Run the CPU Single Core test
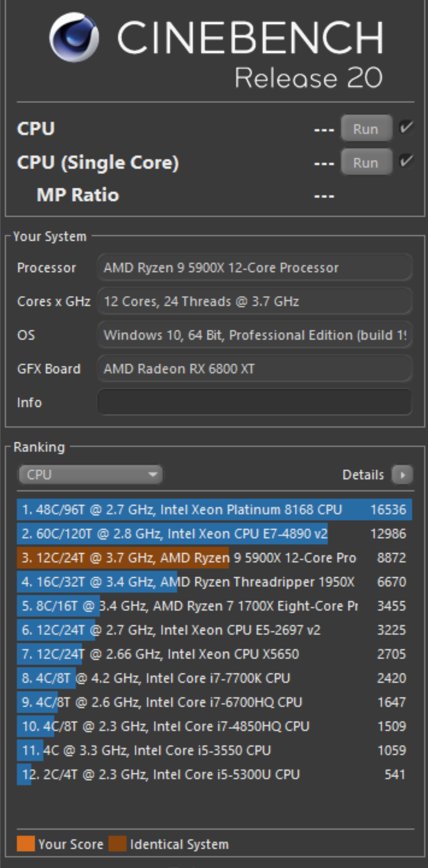Viewport: 428px width, 868px height. point(366,162)
